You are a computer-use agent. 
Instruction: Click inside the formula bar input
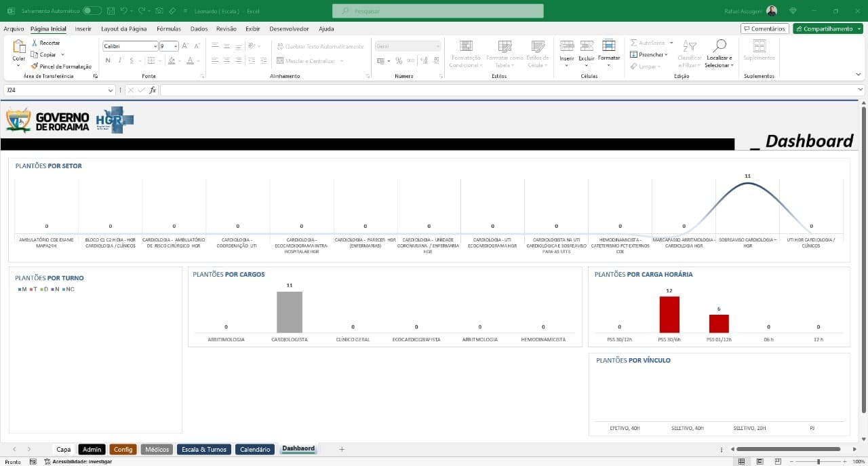pos(509,90)
